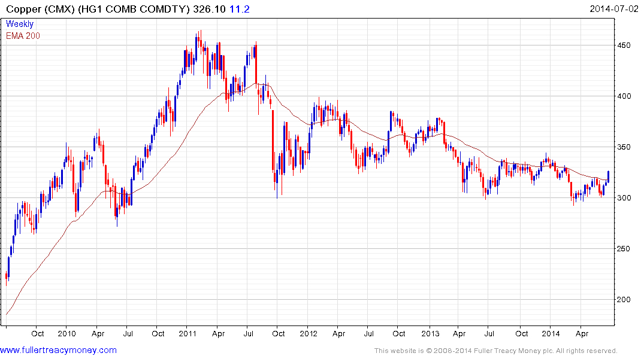
Task: Click the 2014 time axis label
Action: [x=551, y=333]
